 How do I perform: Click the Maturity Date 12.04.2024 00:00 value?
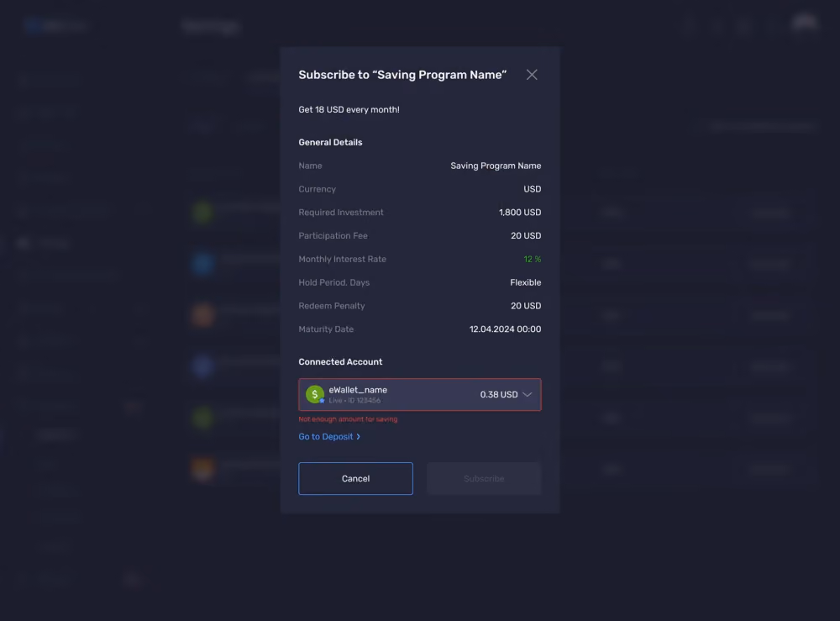pos(505,329)
